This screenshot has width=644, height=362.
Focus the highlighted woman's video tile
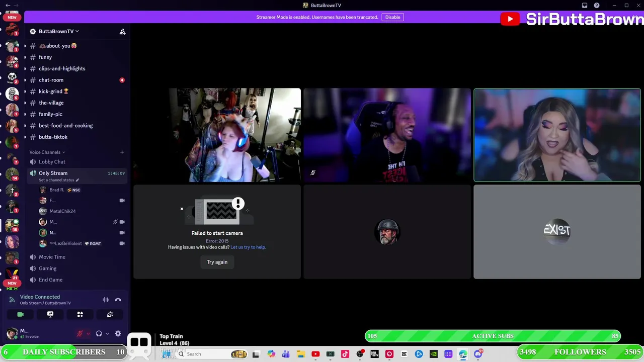click(x=557, y=135)
